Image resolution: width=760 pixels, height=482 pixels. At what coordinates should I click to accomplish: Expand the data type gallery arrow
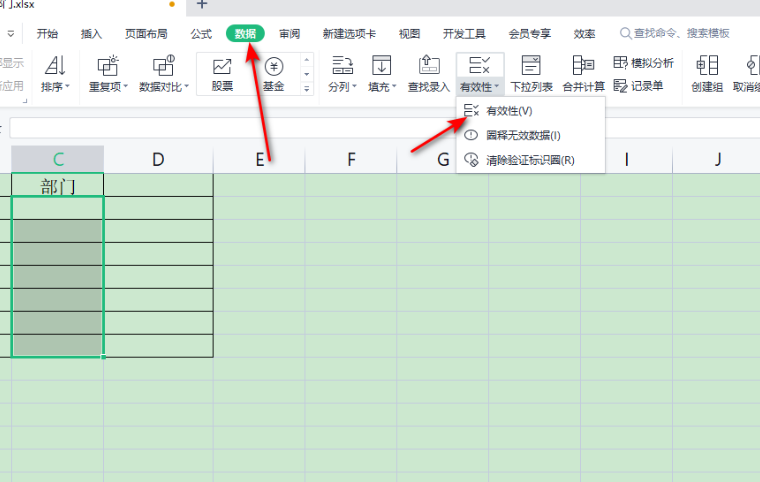click(308, 89)
